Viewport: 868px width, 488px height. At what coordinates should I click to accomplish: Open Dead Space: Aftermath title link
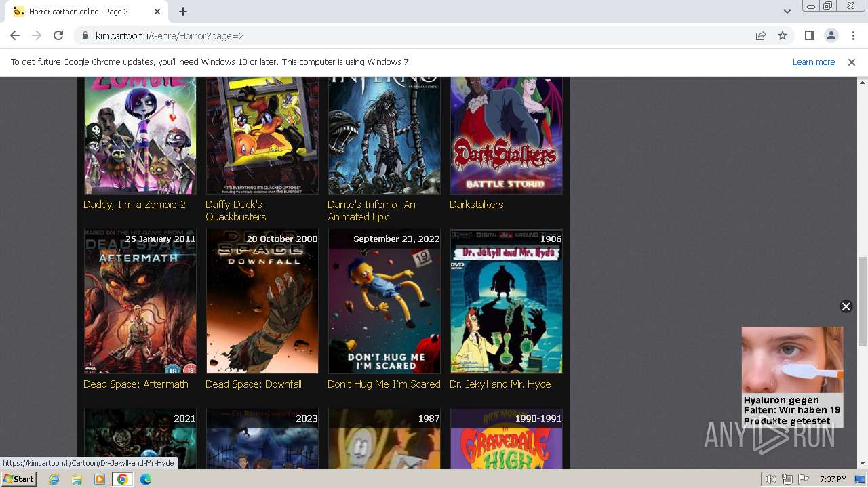tap(136, 384)
